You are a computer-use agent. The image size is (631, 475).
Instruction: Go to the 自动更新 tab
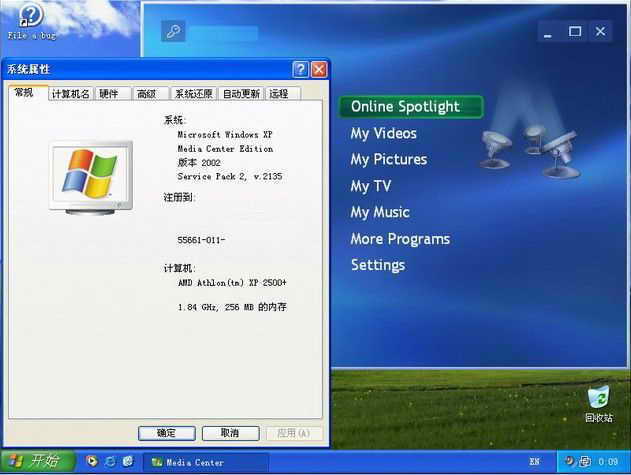(241, 94)
